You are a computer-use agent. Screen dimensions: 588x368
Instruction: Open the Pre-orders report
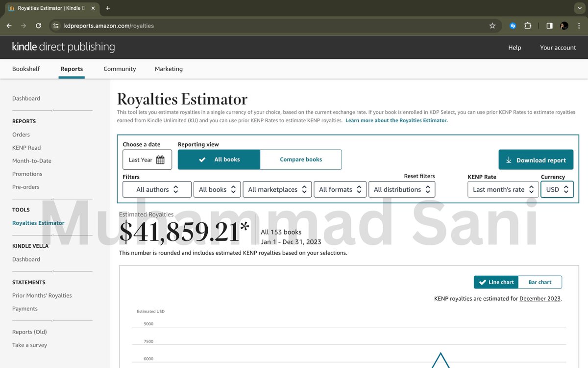pyautogui.click(x=26, y=187)
